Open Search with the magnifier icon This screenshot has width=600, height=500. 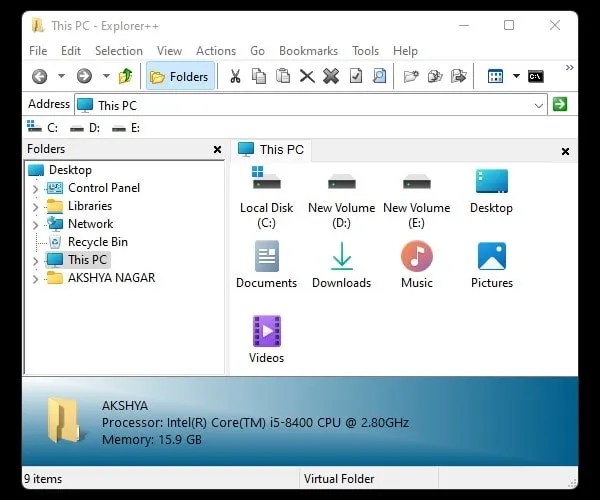[379, 76]
